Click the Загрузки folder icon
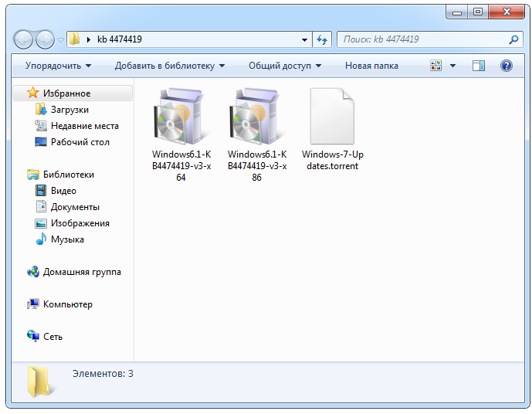 pos(41,109)
